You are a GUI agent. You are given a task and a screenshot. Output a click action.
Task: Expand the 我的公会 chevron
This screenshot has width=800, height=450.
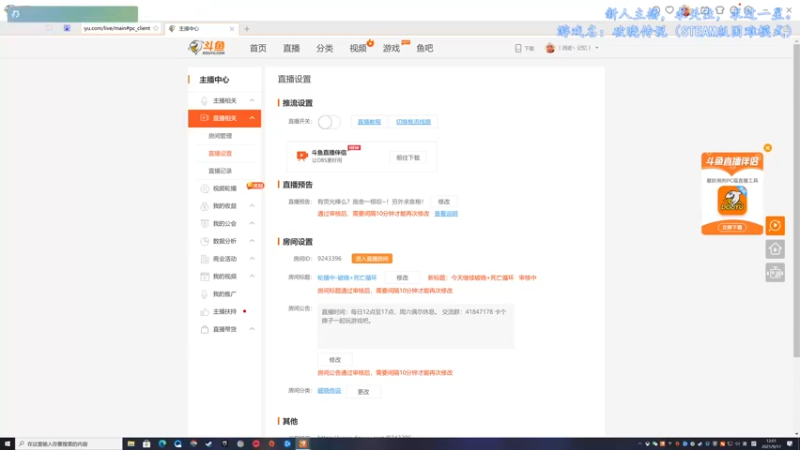(252, 223)
